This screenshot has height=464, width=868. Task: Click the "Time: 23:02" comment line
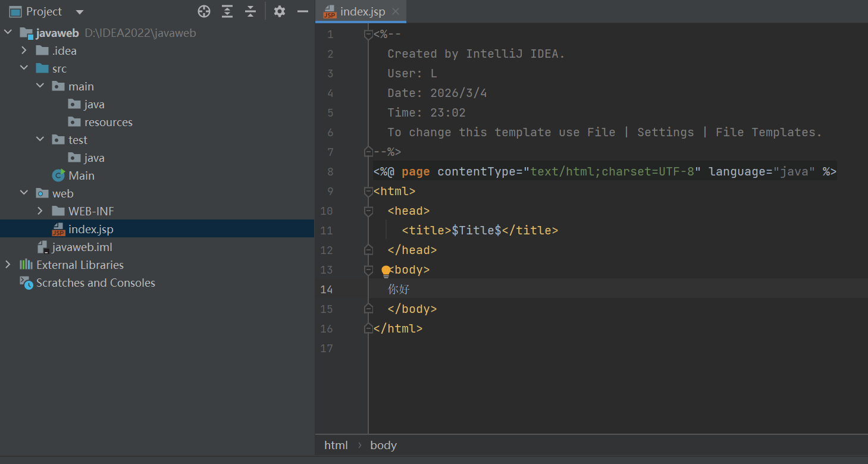[x=427, y=112]
